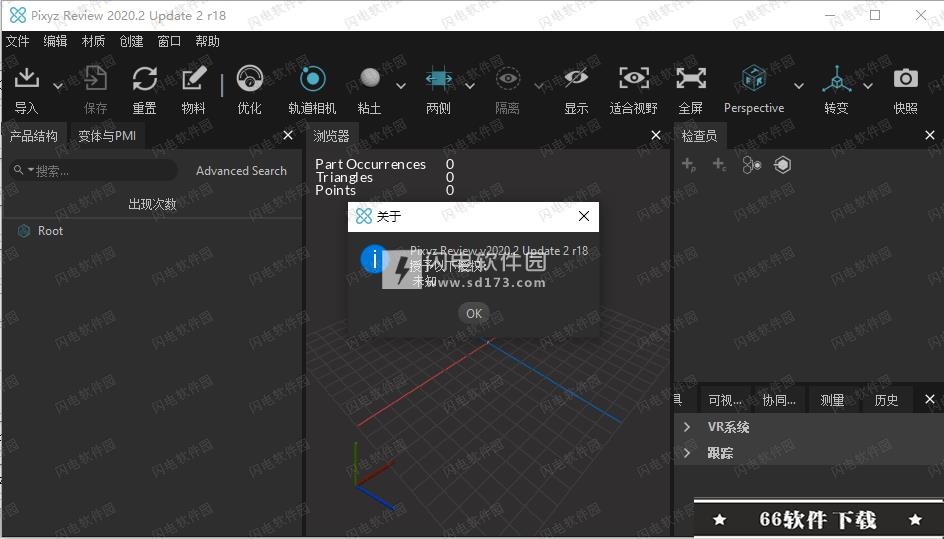This screenshot has width=944, height=539.
Task: Close the 检查员 inspector panel
Action: 930,136
